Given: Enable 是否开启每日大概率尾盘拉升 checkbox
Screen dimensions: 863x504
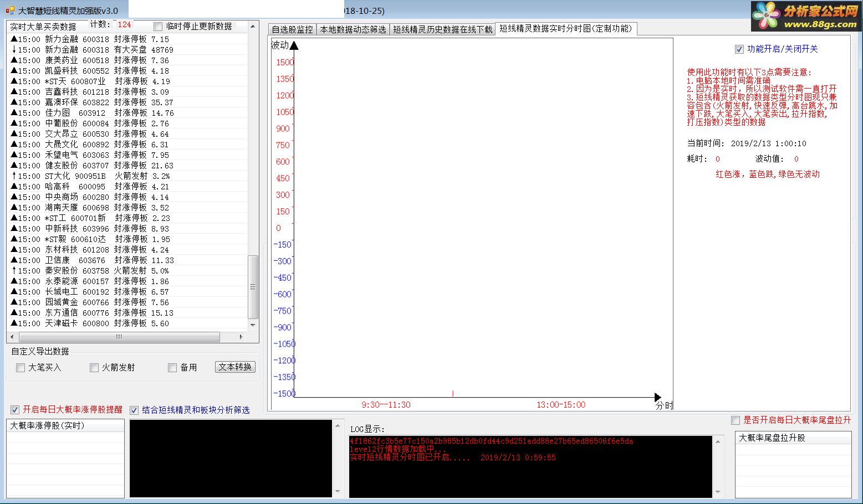Looking at the screenshot, I should point(736,420).
